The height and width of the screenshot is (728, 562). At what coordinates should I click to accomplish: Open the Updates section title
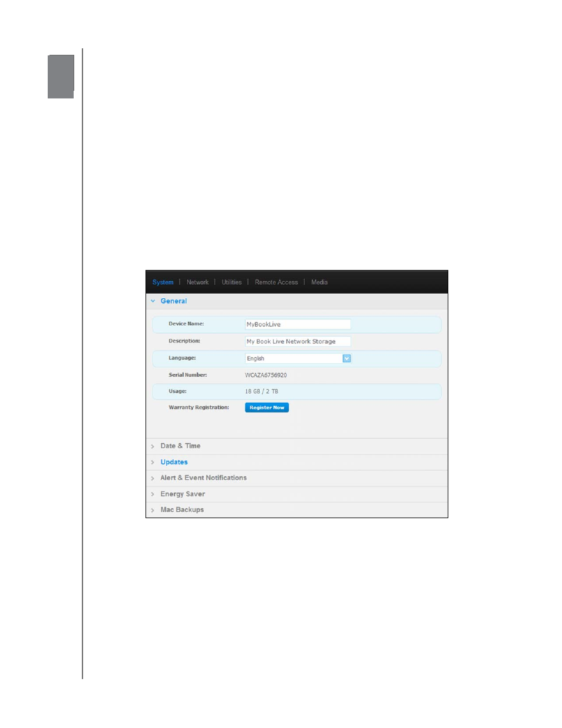(174, 462)
